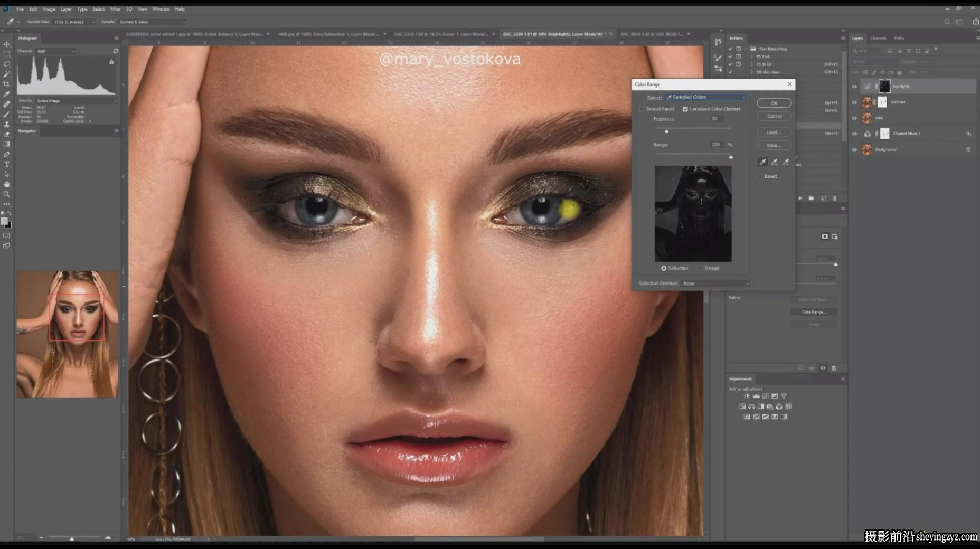
Task: Pick the Add to Sample eyedropper
Action: (x=774, y=162)
